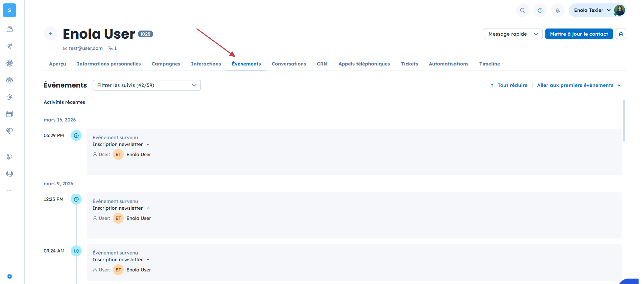
Task: Collapse the 12:25 PM Inscription newsletter event
Action: 148,208
